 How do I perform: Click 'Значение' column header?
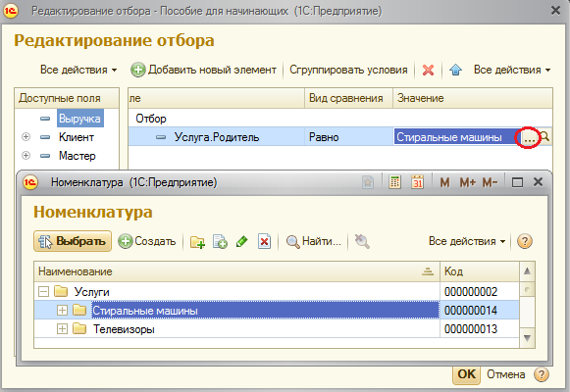click(x=473, y=98)
